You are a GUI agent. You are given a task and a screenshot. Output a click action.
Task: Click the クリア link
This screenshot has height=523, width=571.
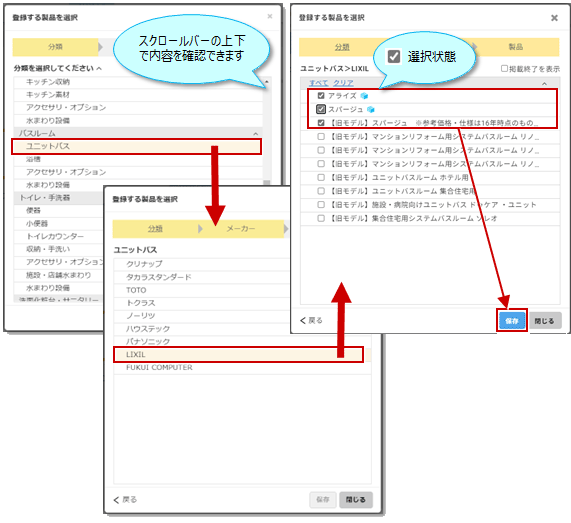[x=343, y=83]
